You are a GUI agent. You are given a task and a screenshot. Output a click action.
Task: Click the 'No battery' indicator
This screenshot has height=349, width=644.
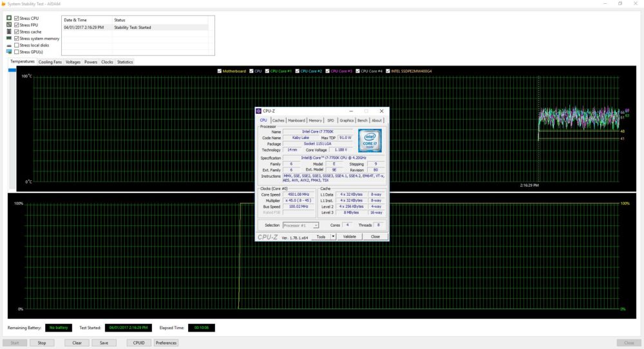point(59,328)
